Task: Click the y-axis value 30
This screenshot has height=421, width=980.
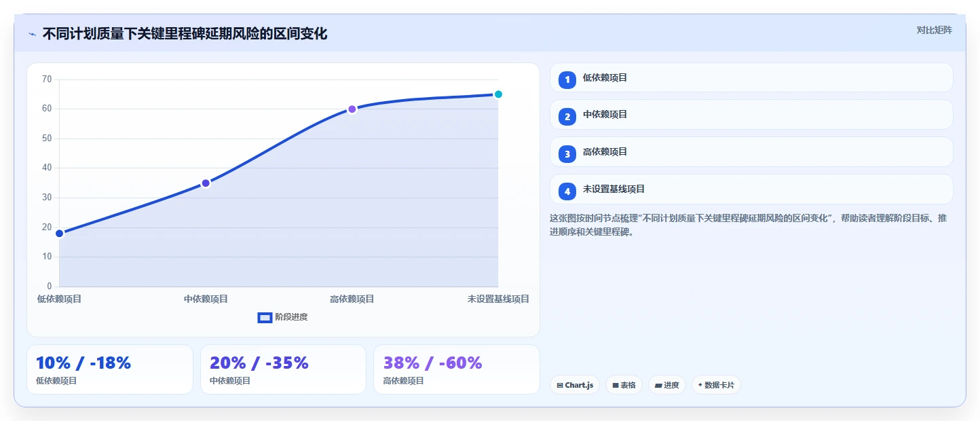Action: 47,198
